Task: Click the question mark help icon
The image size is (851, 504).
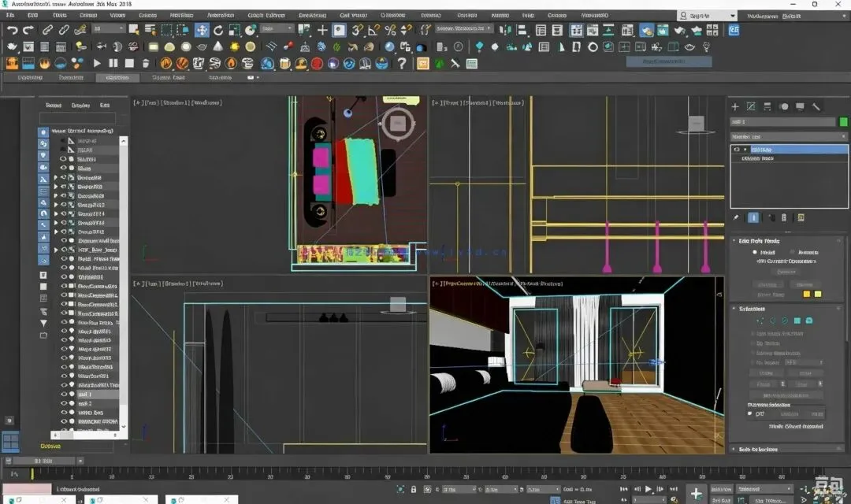Action: pos(402,64)
